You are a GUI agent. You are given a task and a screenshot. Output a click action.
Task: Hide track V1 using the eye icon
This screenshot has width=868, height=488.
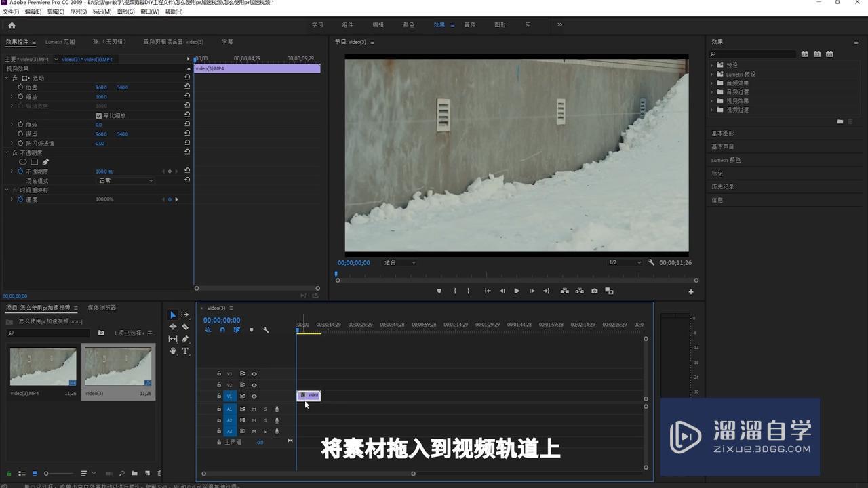(254, 396)
